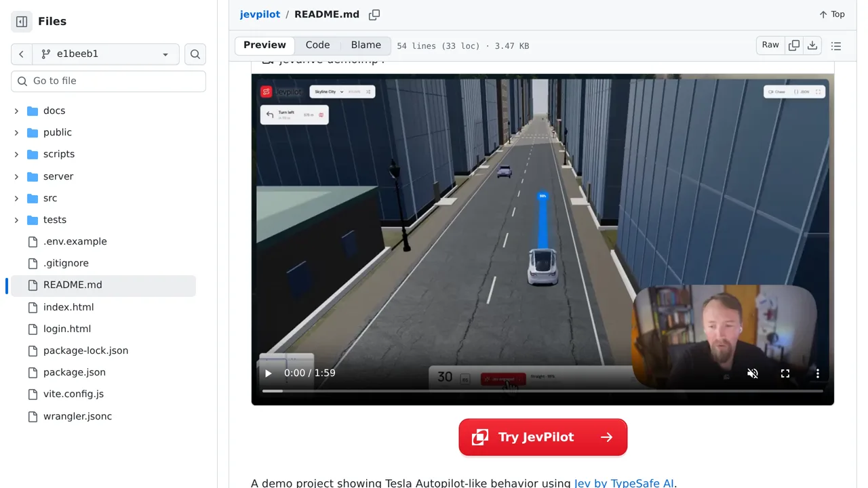Open package.json file

[75, 372]
